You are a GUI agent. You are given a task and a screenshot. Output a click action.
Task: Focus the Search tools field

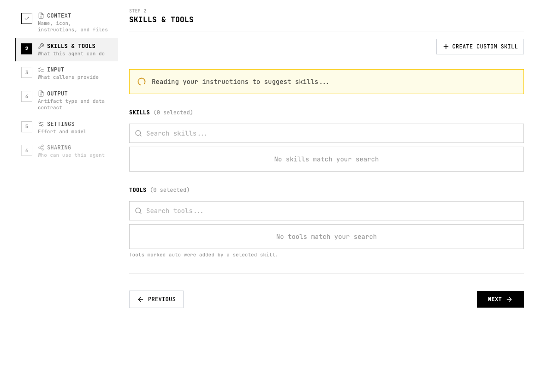pos(326,211)
